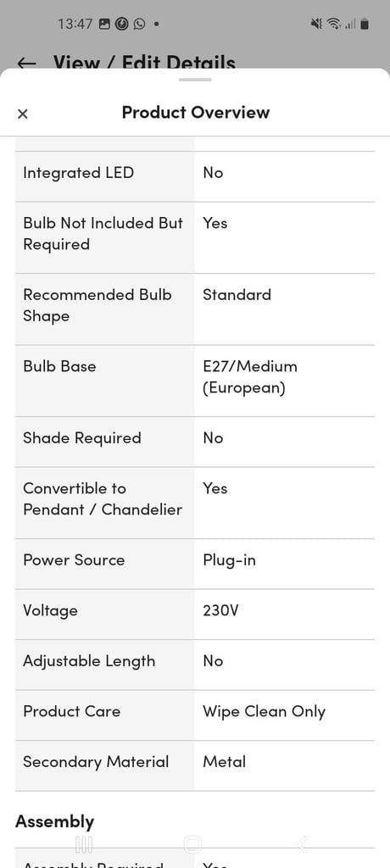The height and width of the screenshot is (868, 390).
Task: Tap the Assembly section heading
Action: (55, 822)
